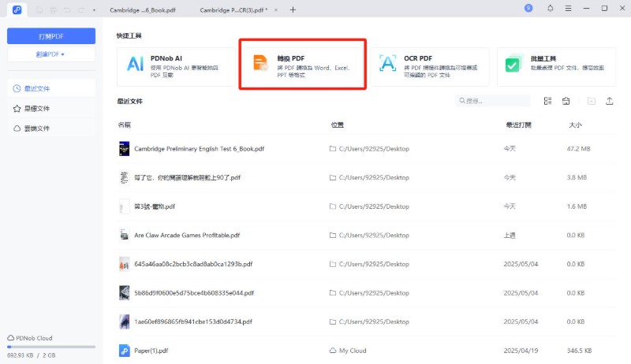
Task: Sort by the 位置 column header
Action: coord(338,125)
